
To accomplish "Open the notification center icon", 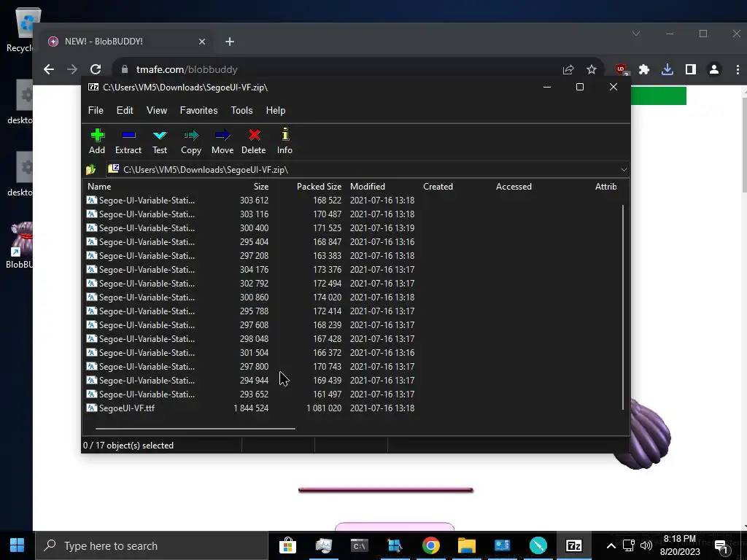I will click(x=722, y=546).
